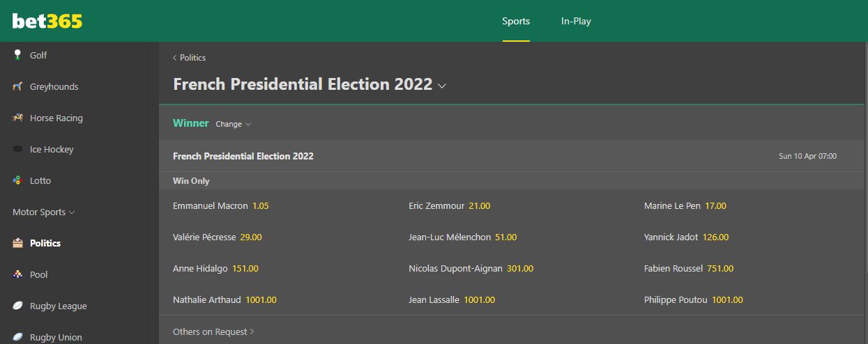Select the Greyhounds icon in sidebar

17,86
